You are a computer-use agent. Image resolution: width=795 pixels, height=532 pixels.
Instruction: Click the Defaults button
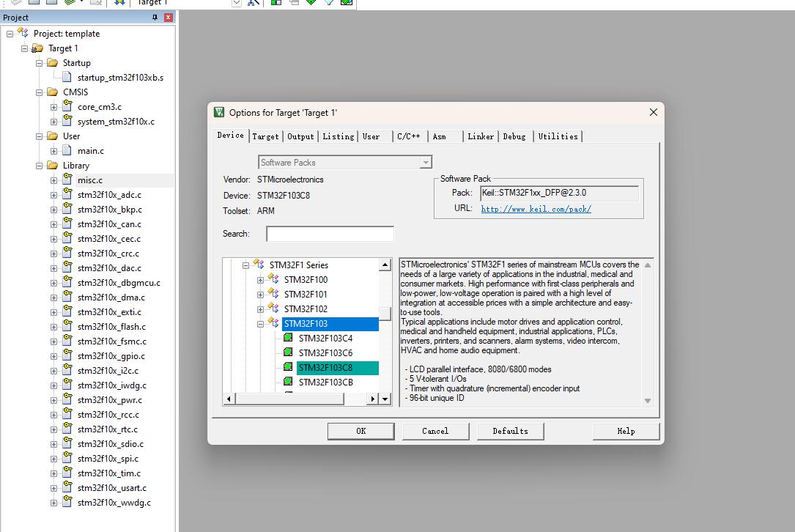pos(511,431)
